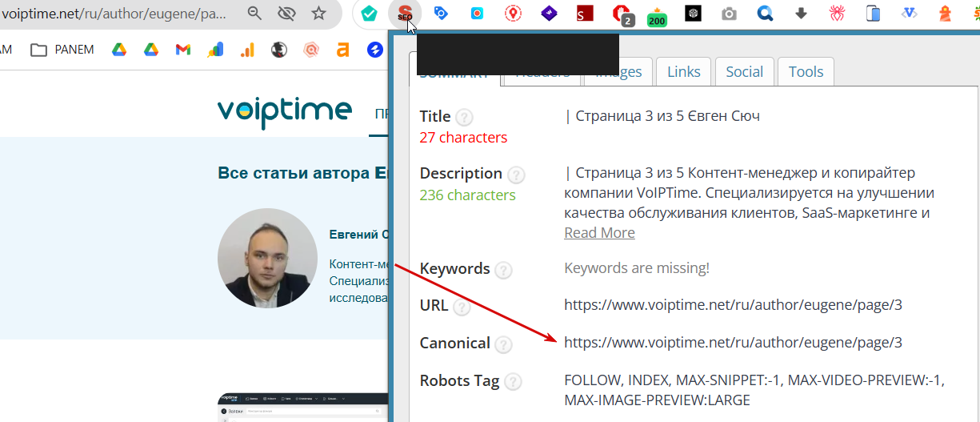This screenshot has width=980, height=422.
Task: Click the help icon next to URL
Action: tap(462, 307)
